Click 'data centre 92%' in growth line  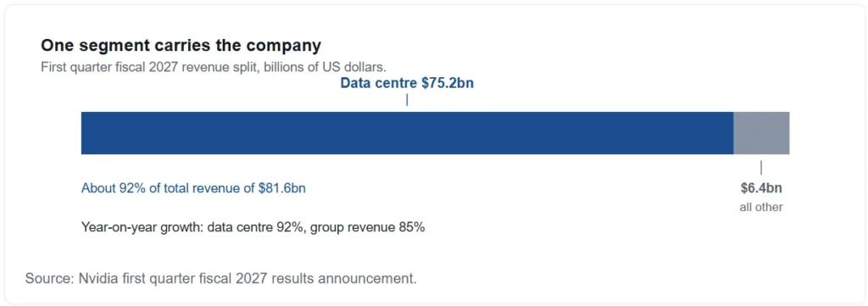tap(256, 227)
